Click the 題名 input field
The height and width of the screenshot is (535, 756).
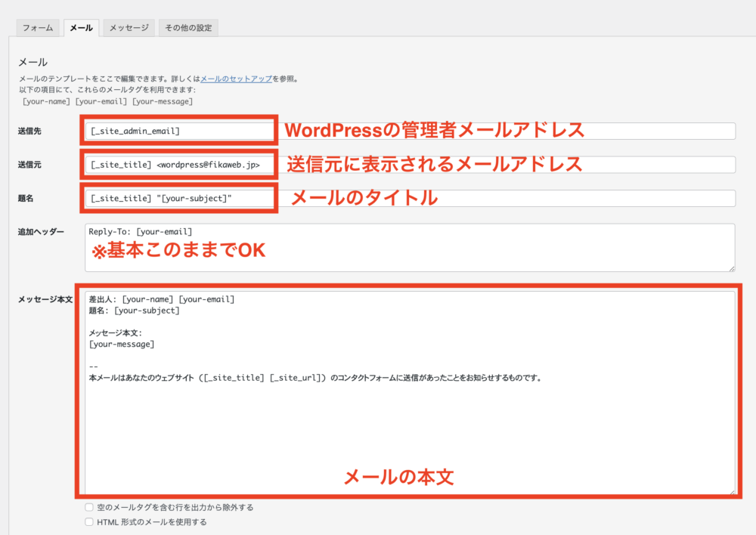(410, 198)
